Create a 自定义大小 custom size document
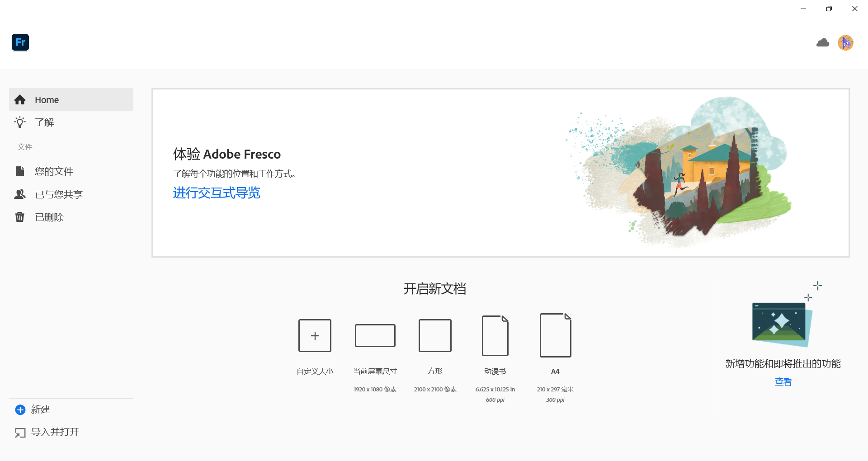Image resolution: width=868 pixels, height=461 pixels. (x=315, y=335)
